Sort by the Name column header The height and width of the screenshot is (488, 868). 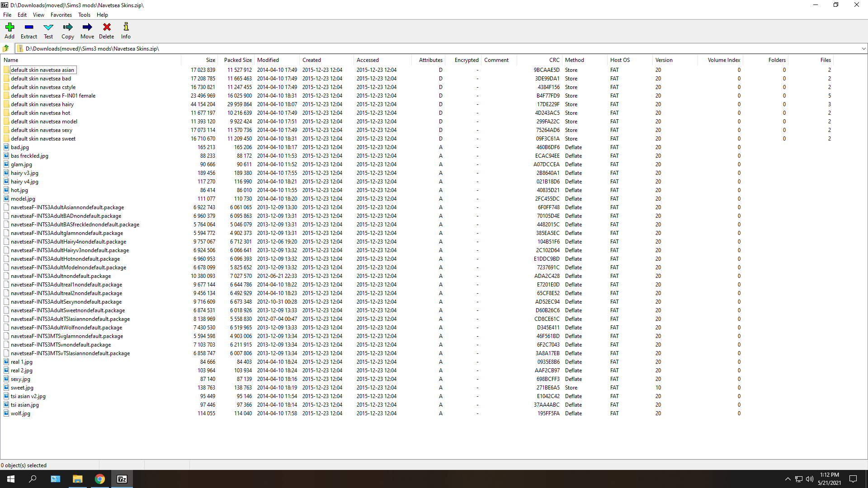[x=91, y=60]
